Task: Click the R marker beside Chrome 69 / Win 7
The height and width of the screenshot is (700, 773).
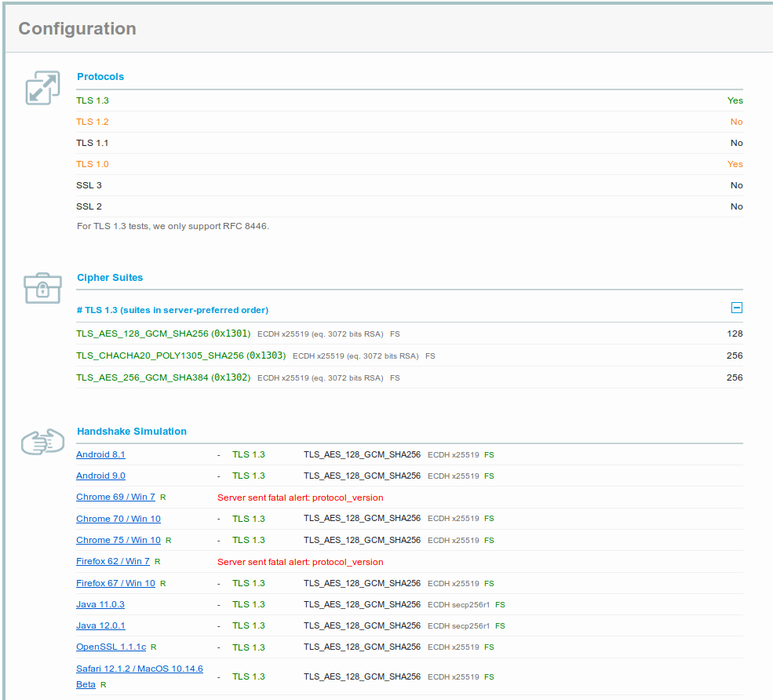Action: 164,497
